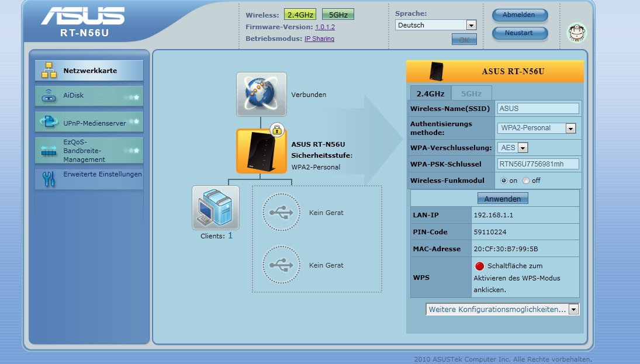640x364 pixels.
Task: Click the lower USB device icon
Action: (x=281, y=265)
